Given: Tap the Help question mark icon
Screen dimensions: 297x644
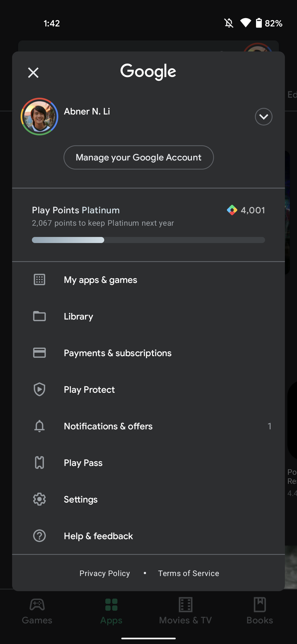Looking at the screenshot, I should pyautogui.click(x=39, y=536).
